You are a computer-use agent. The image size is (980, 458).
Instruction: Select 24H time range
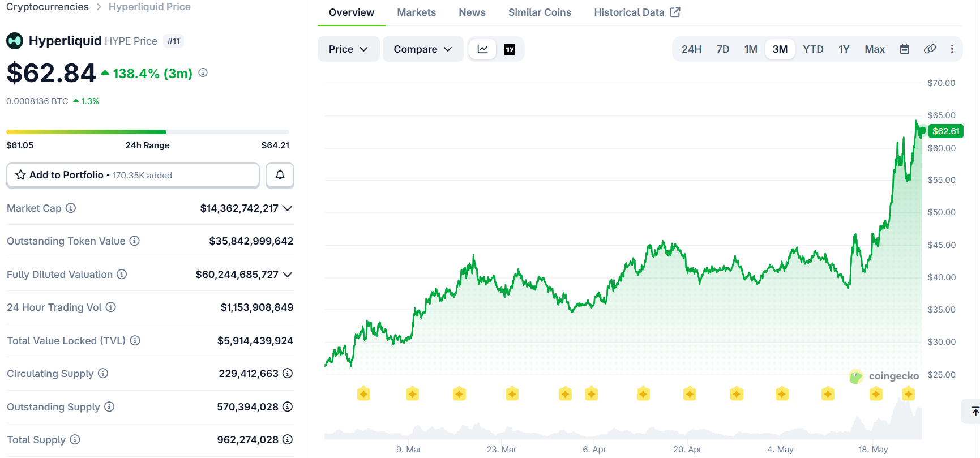(x=691, y=49)
